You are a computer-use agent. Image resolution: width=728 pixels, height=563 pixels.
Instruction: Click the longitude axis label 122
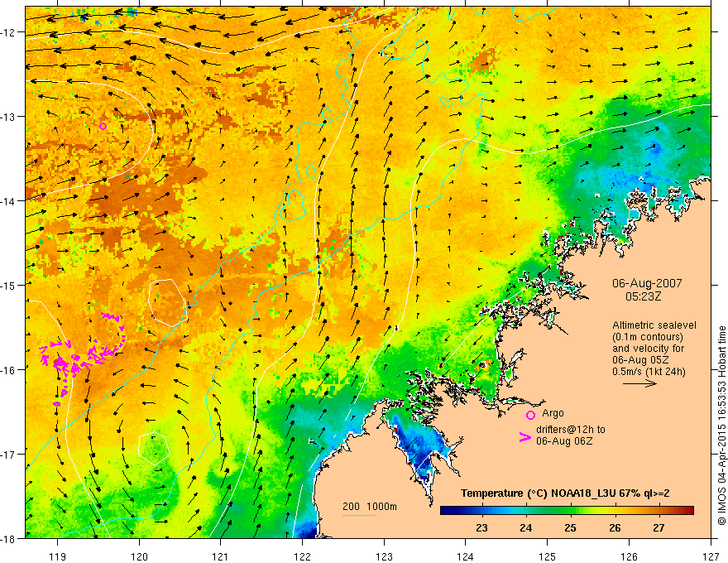click(x=302, y=556)
